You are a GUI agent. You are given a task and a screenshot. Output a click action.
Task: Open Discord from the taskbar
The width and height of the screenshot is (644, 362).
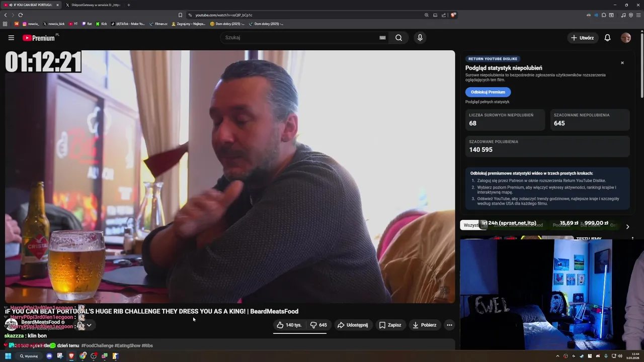pos(49,356)
